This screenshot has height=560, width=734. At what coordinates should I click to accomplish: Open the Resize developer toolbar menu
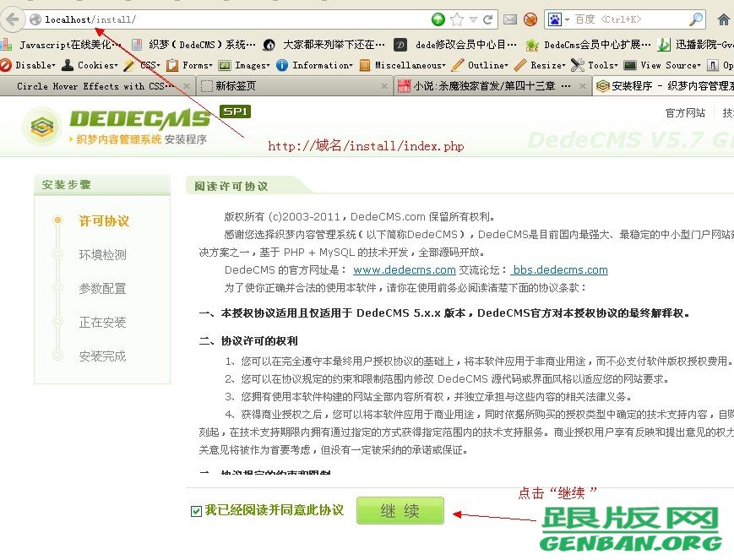pos(540,65)
